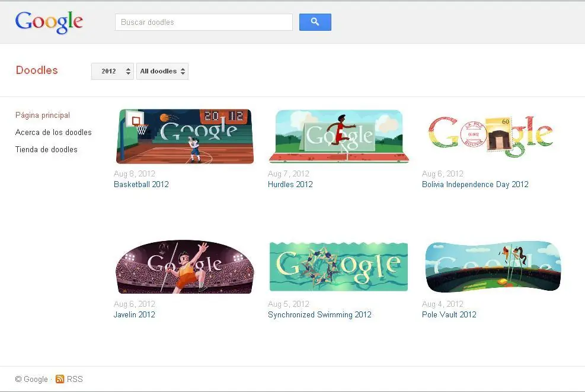Click Synchronized Swimming 2012 title link
Screen dimensions: 585x392
pyautogui.click(x=319, y=315)
